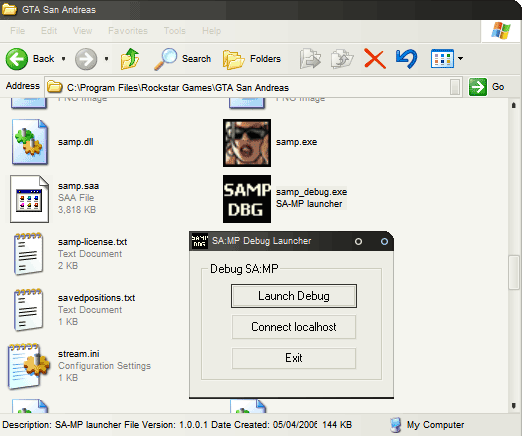Open the Forward history dropdown arrow
The image size is (522, 436).
(x=106, y=59)
